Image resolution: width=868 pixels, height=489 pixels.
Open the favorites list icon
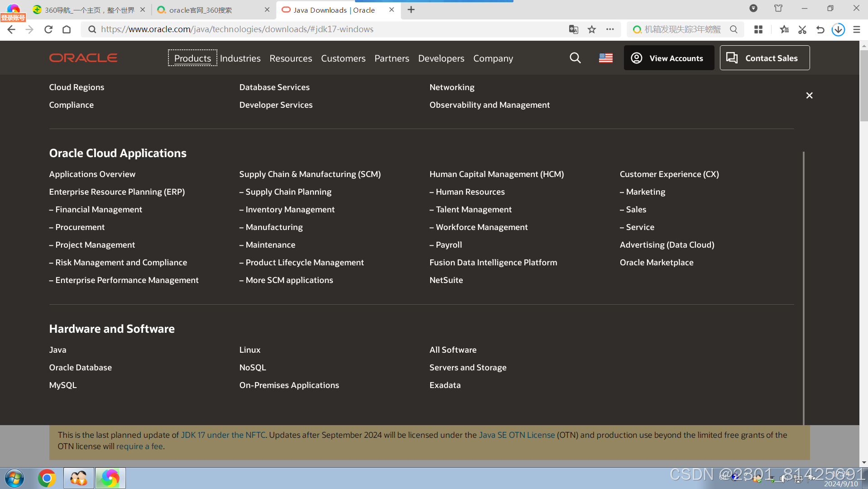[x=784, y=29]
